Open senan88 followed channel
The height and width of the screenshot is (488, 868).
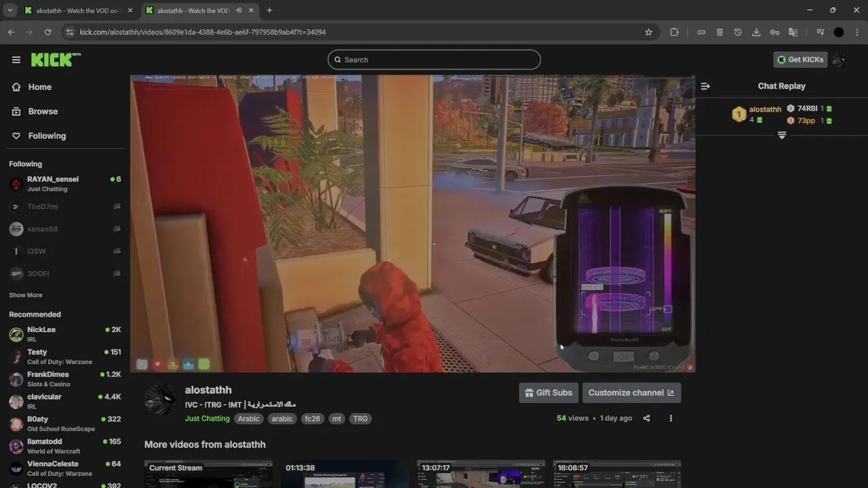(65, 229)
